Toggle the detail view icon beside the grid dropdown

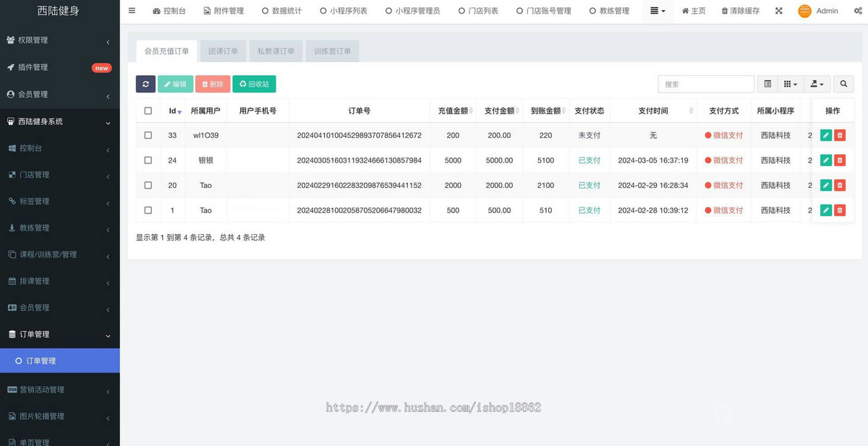[x=767, y=84]
